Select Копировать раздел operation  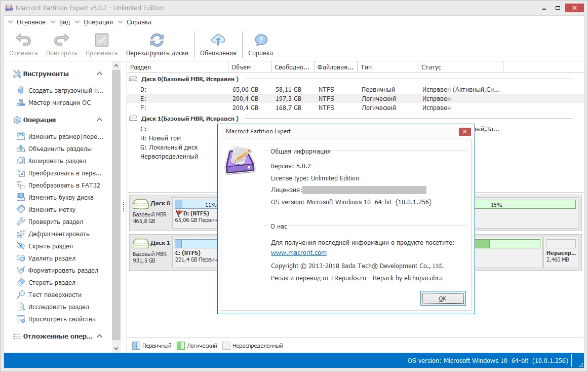tap(52, 161)
